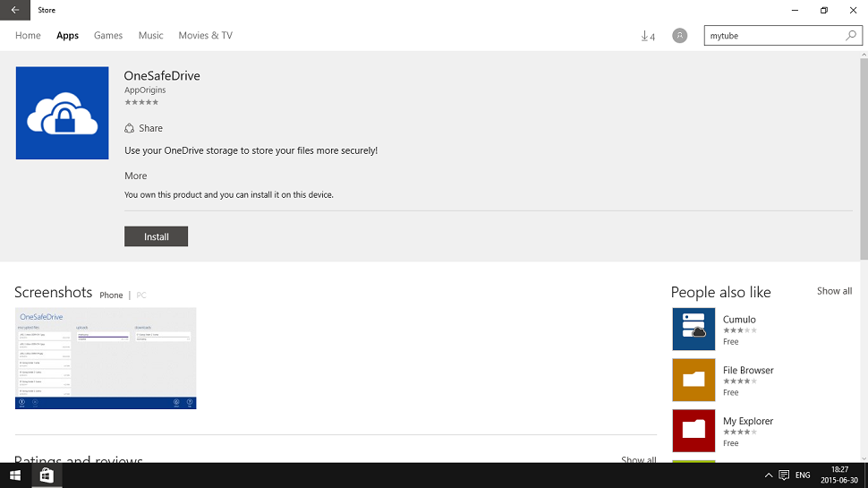Open the Cumulo app icon
This screenshot has height=488, width=868.
pyautogui.click(x=694, y=330)
